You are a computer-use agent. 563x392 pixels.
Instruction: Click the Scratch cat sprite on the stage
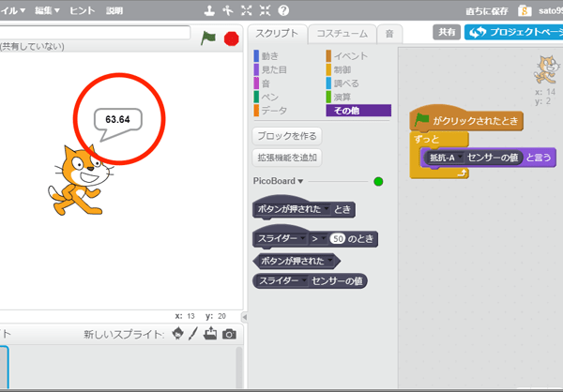[x=80, y=180]
